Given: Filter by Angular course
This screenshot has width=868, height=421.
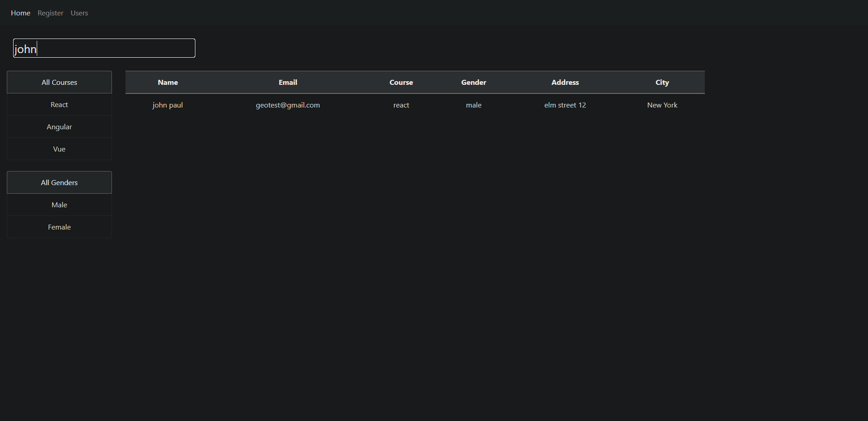Looking at the screenshot, I should pos(59,127).
